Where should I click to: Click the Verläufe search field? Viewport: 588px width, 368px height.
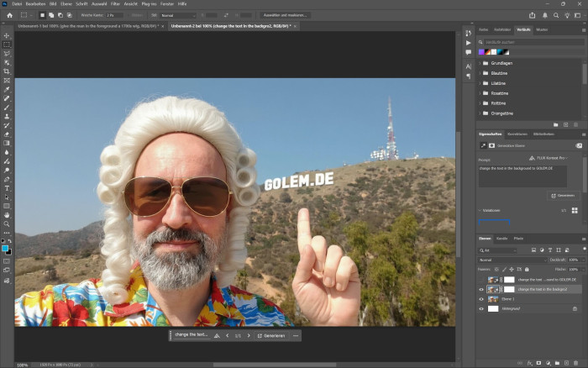(x=521, y=40)
